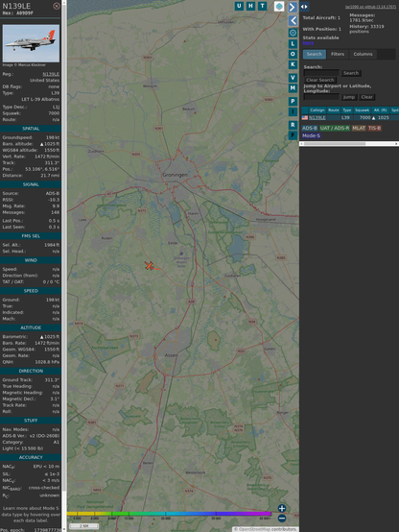
Task: Toggle the O map button
Action: tap(293, 54)
